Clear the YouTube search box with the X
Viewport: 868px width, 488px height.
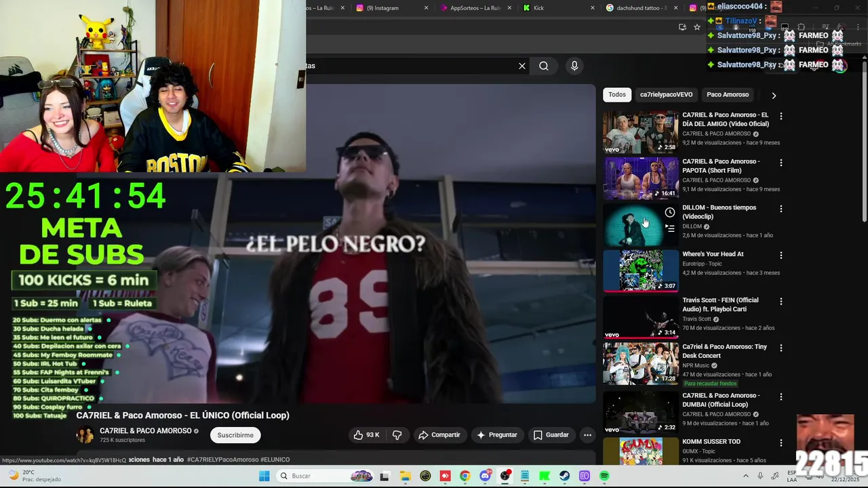click(x=522, y=66)
